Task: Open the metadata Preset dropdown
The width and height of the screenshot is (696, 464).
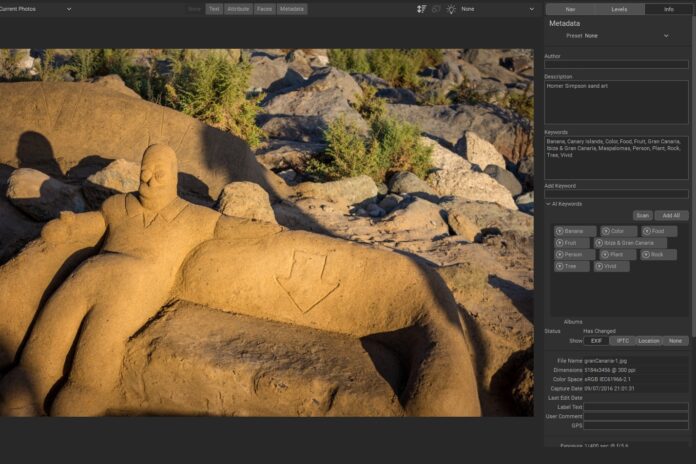Action: [x=626, y=36]
